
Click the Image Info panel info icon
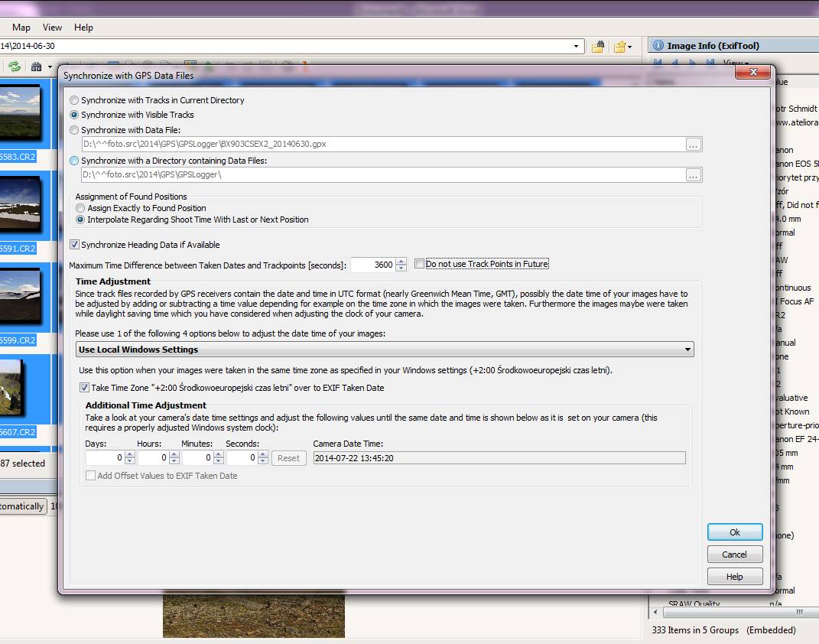pos(658,46)
